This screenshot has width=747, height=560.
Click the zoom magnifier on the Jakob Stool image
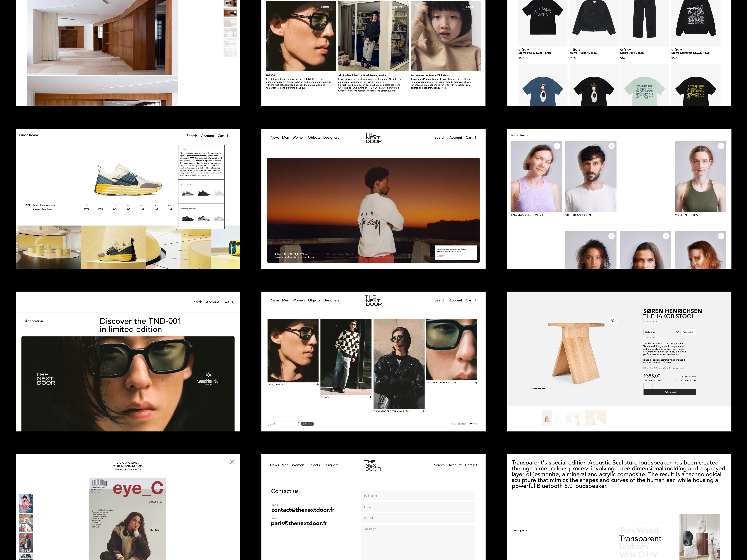pyautogui.click(x=613, y=320)
